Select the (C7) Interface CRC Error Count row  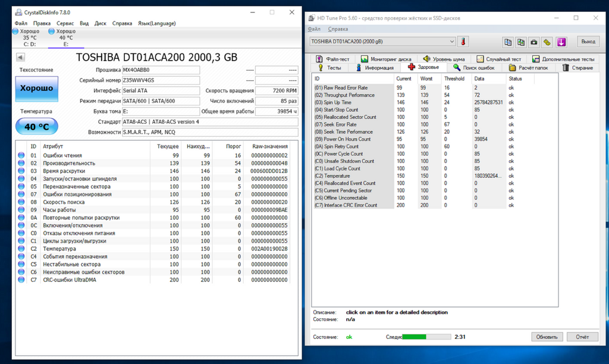pyautogui.click(x=423, y=205)
